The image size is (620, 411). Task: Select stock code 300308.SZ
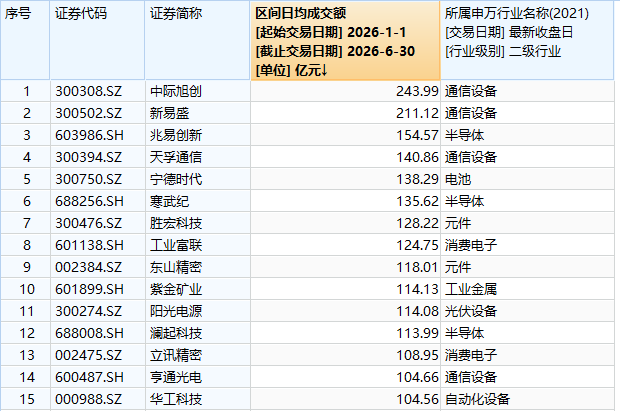[x=89, y=91]
